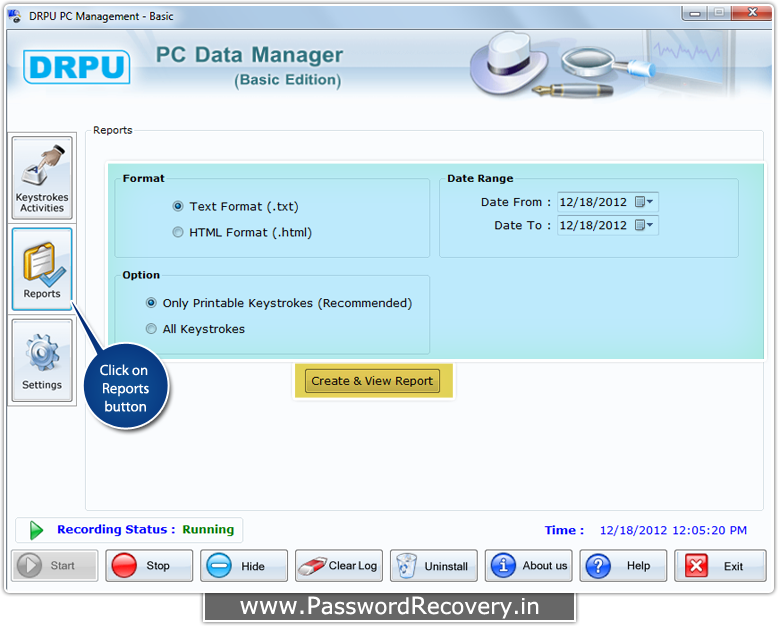Click the Hide application icon
Viewport: 778px width, 626px height.
pos(219,566)
